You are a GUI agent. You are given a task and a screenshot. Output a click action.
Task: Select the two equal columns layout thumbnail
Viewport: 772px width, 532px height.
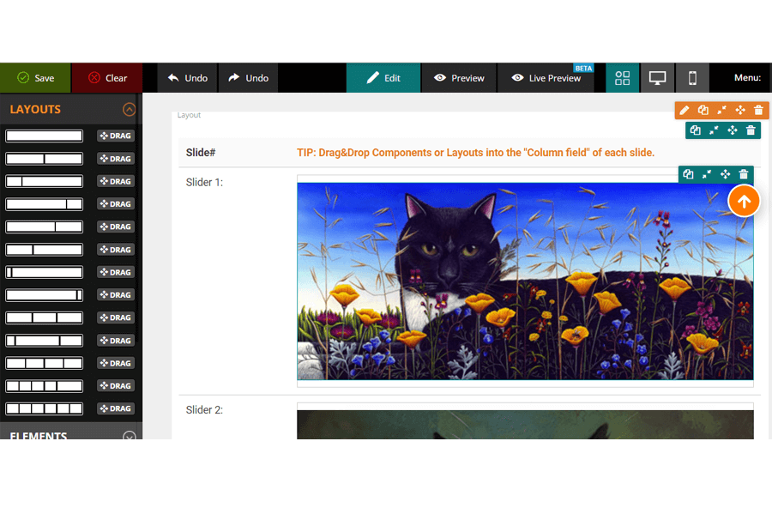coord(45,159)
